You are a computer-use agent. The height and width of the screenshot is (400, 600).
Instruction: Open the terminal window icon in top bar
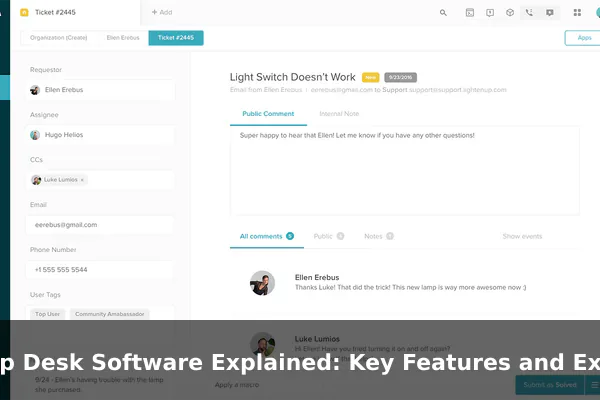pos(470,13)
